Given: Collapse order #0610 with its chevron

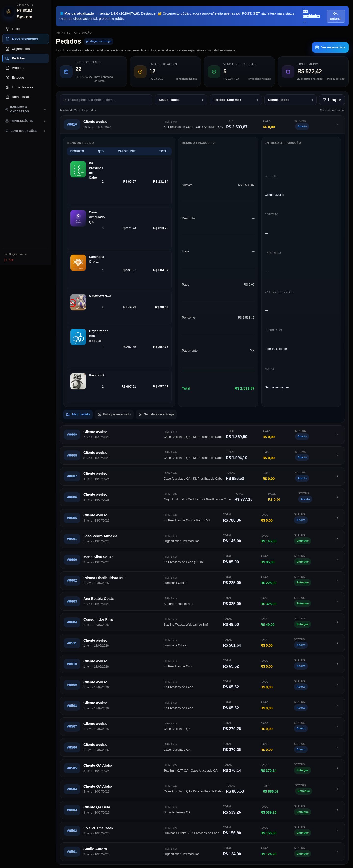Looking at the screenshot, I should [x=337, y=125].
